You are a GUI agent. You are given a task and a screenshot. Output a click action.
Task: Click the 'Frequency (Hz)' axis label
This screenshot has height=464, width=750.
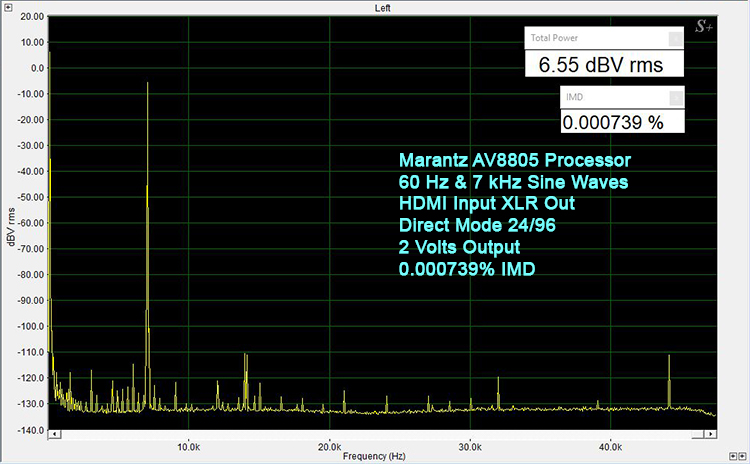[x=374, y=456]
